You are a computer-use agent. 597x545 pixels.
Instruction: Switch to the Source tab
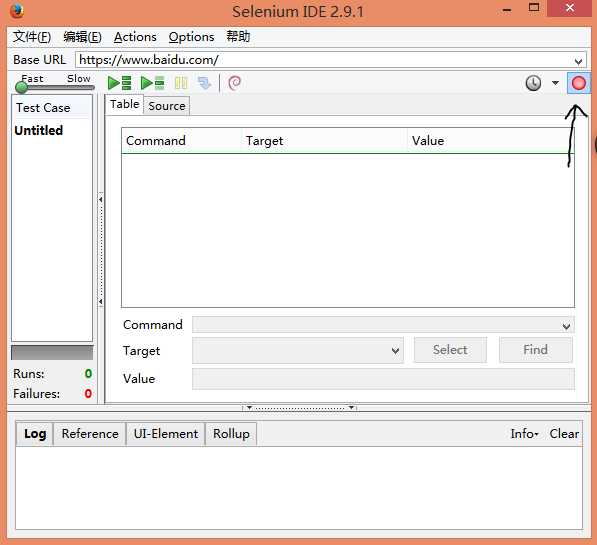click(167, 106)
